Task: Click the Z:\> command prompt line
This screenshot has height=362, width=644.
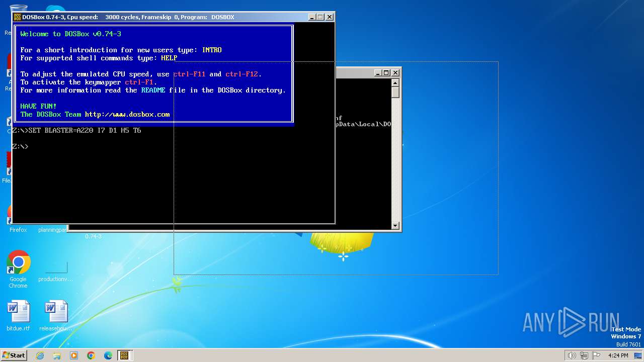Action: [x=21, y=146]
